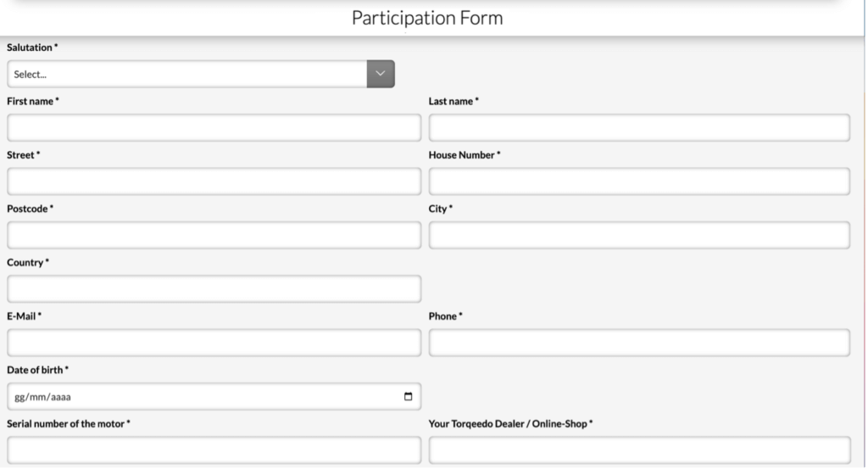Click the Participation Form heading
This screenshot has height=469, width=868.
pyautogui.click(x=427, y=18)
